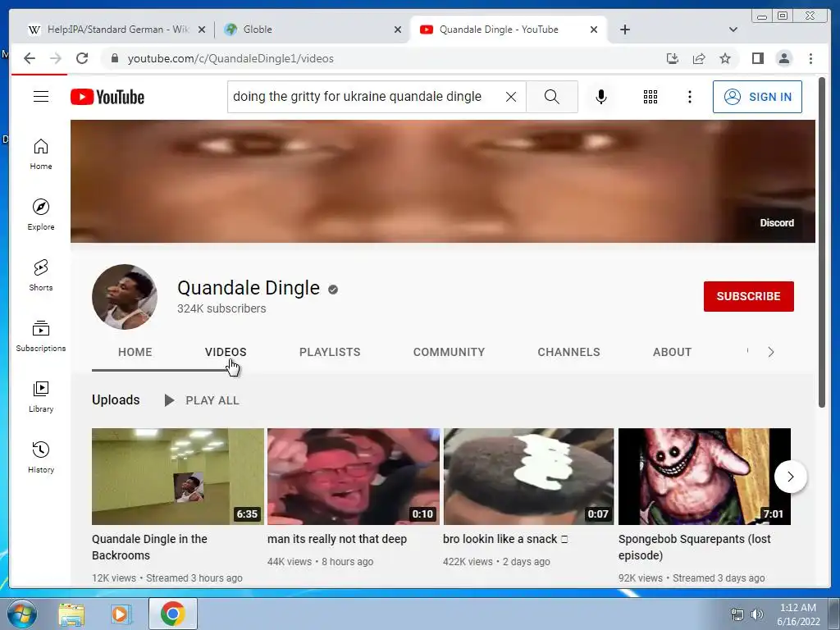Open Windows Media Player from taskbar
The image size is (840, 630).
pyautogui.click(x=121, y=614)
